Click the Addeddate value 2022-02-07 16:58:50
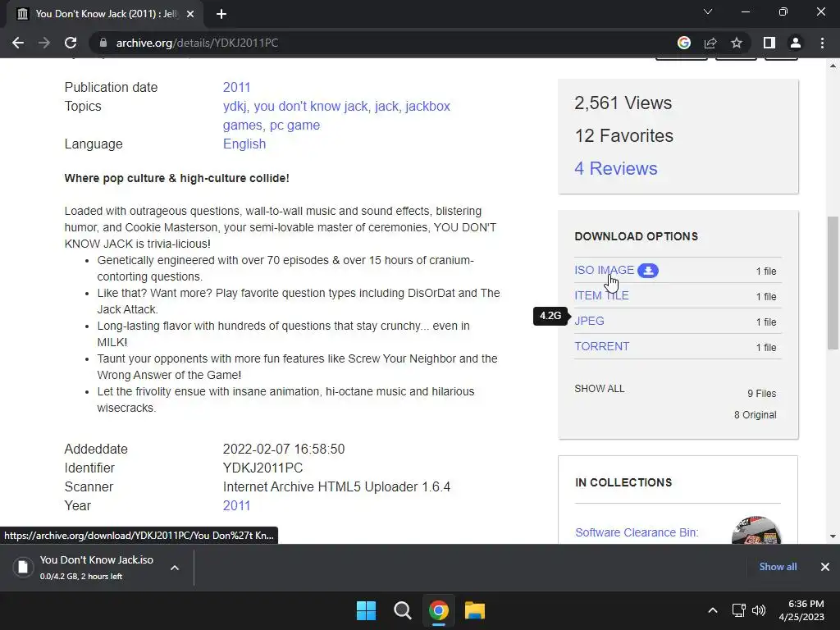Screen dimensions: 840x630 tap(284, 449)
